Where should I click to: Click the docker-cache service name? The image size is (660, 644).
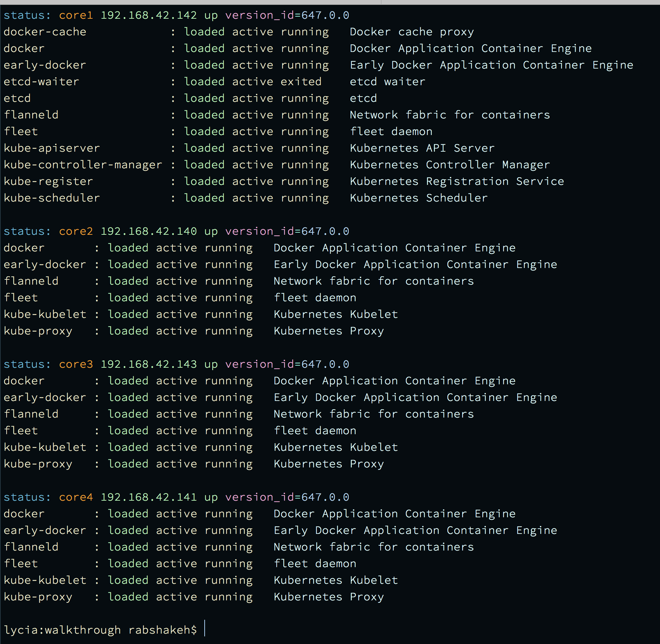pyautogui.click(x=45, y=32)
